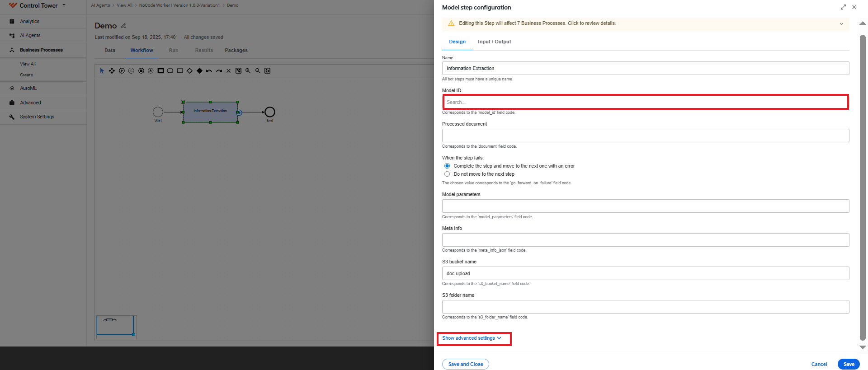Viewport: 868px width, 370px height.
Task: Select the four-way pan tool
Action: pyautogui.click(x=112, y=71)
